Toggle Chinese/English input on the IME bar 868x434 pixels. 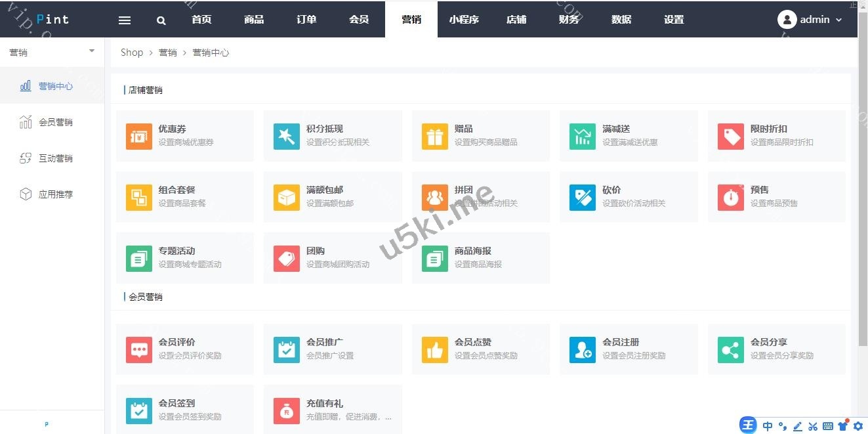(x=768, y=426)
